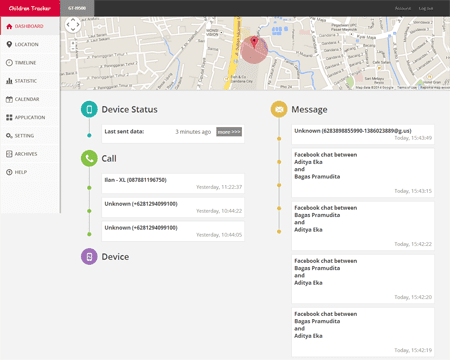Image resolution: width=450 pixels, height=360 pixels.
Task: Go to DASHBOARD menu item
Action: point(29,26)
